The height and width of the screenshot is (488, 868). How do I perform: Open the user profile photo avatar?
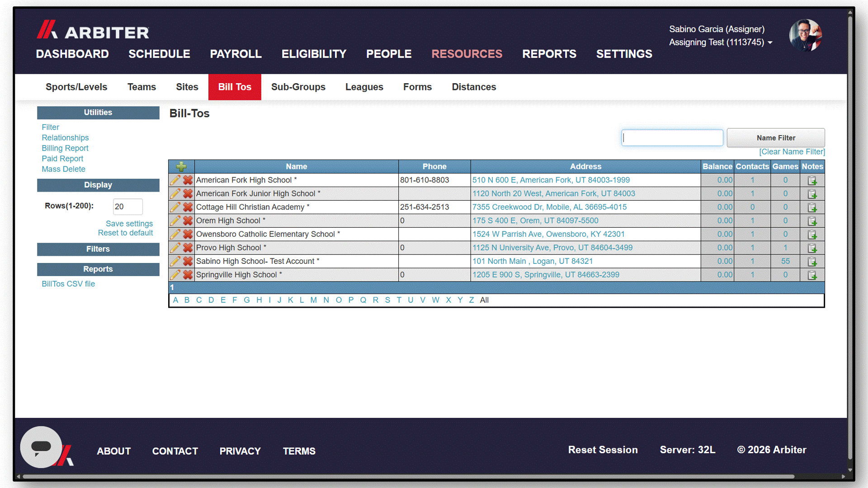point(805,35)
